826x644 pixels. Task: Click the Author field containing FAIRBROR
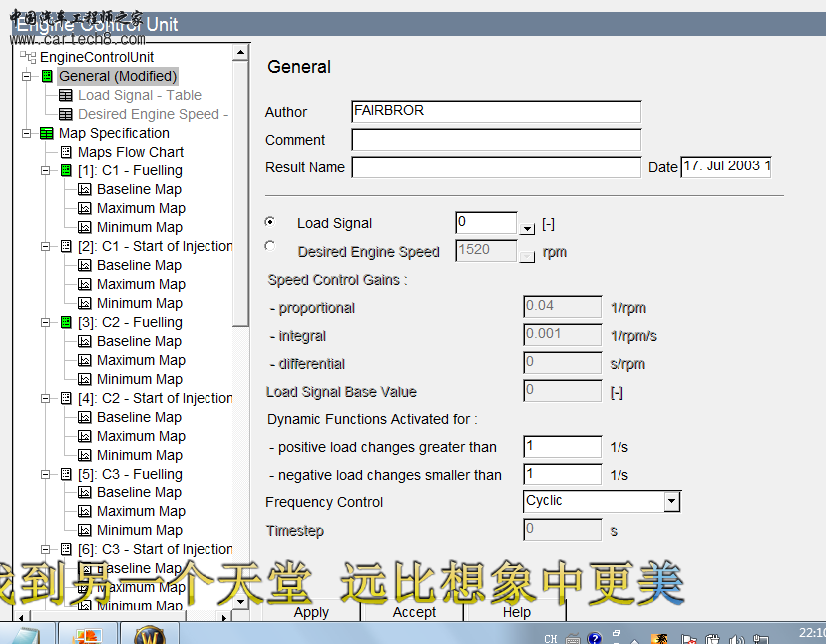coord(496,111)
